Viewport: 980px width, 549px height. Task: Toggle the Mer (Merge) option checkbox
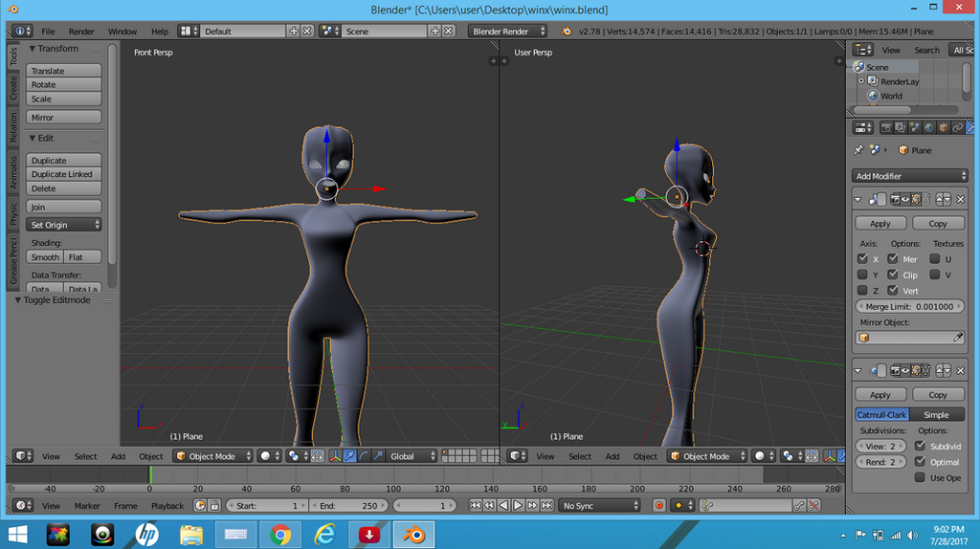pyautogui.click(x=893, y=258)
